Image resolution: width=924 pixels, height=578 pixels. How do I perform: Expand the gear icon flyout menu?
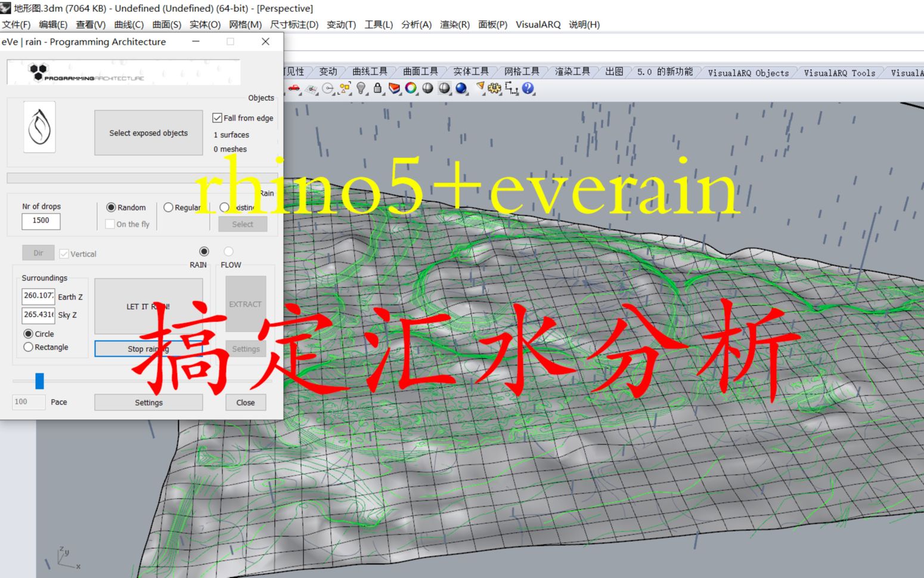pos(501,94)
